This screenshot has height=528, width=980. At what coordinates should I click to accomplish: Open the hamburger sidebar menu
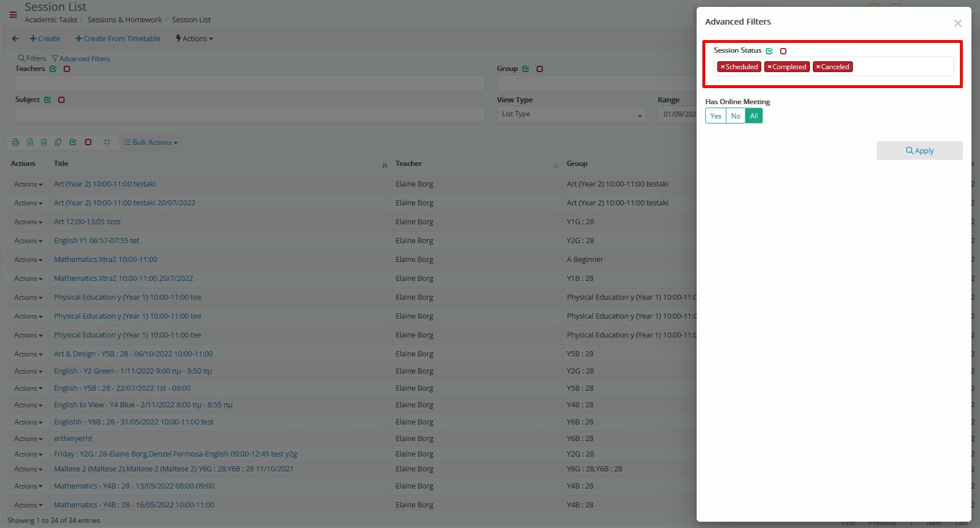[13, 15]
